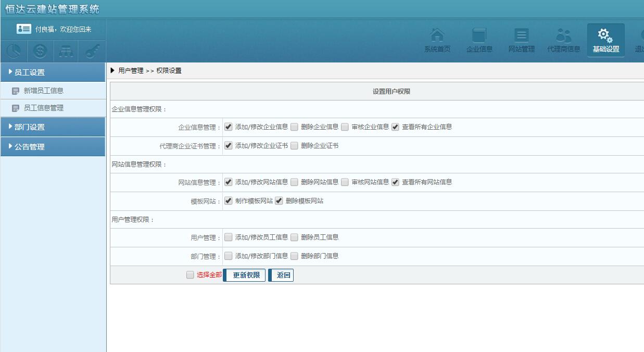Image resolution: width=644 pixels, height=352 pixels.
Task: Uncheck the 查看所有网站信息 checkbox
Action: [396, 182]
